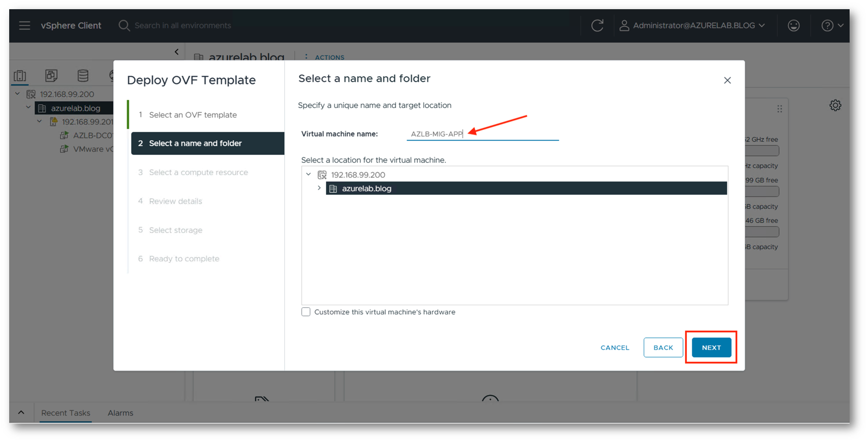Cancel the OVF deployment wizard

point(615,347)
